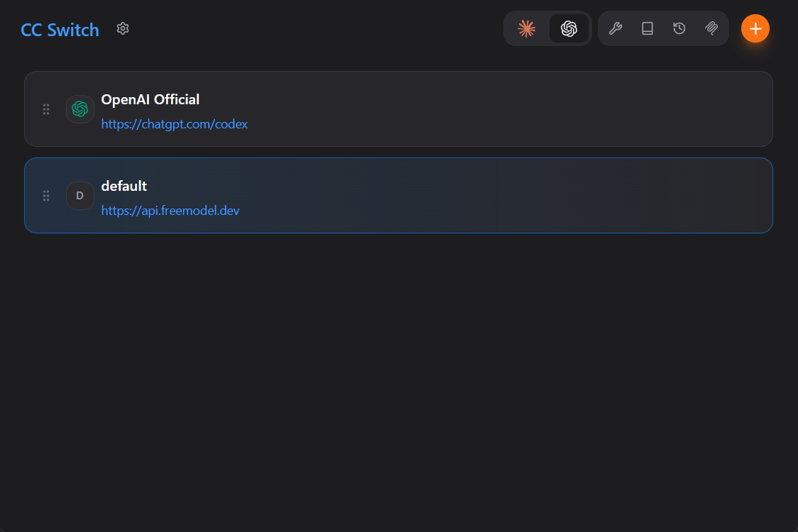Add a new provider with plus button

[x=755, y=28]
